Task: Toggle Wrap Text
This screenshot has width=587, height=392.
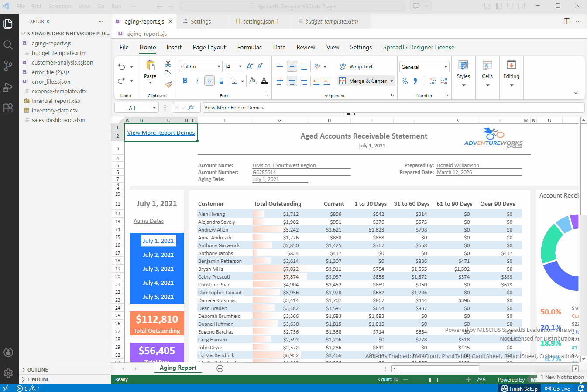Action: 356,67
